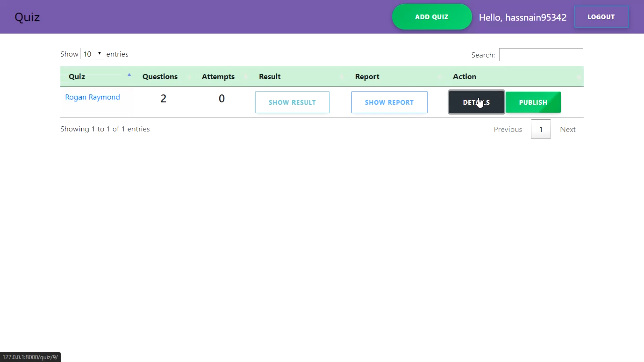Publish the Rogan Raymond quiz
The height and width of the screenshot is (362, 644).
pos(533,102)
